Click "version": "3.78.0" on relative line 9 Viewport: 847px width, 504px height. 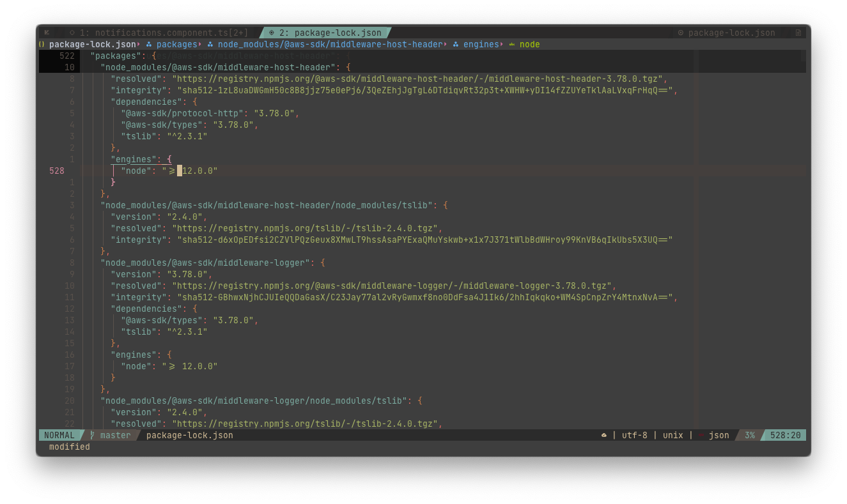tap(161, 274)
